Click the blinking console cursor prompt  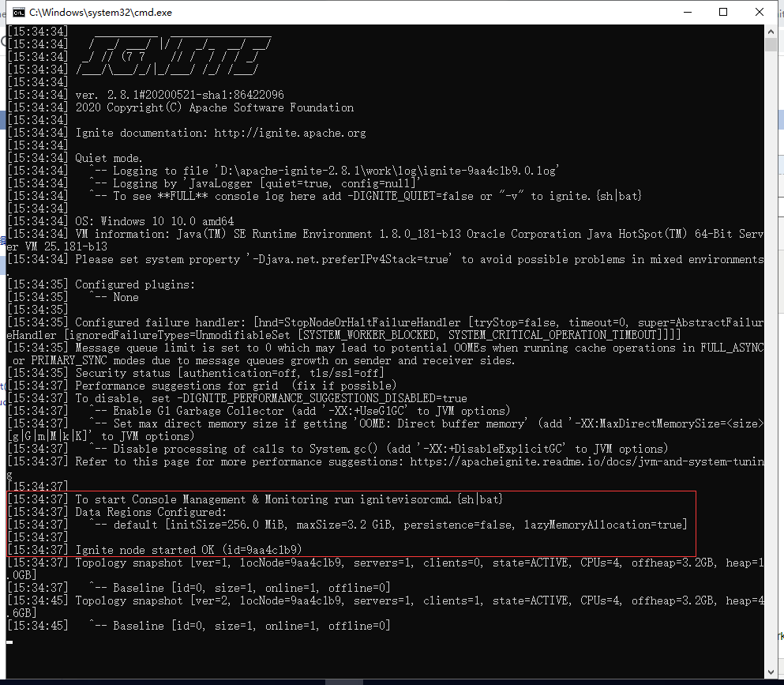9,642
